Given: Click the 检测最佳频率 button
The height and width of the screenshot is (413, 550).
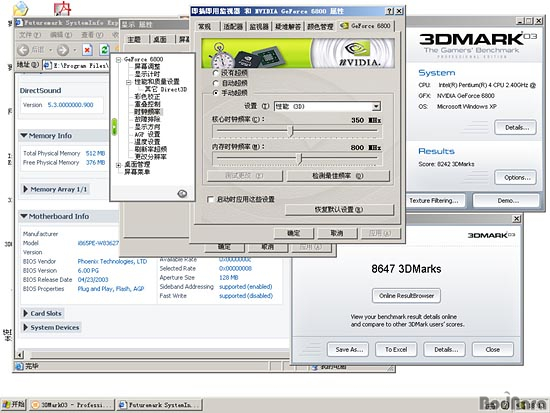Looking at the screenshot, I should pyautogui.click(x=338, y=176).
